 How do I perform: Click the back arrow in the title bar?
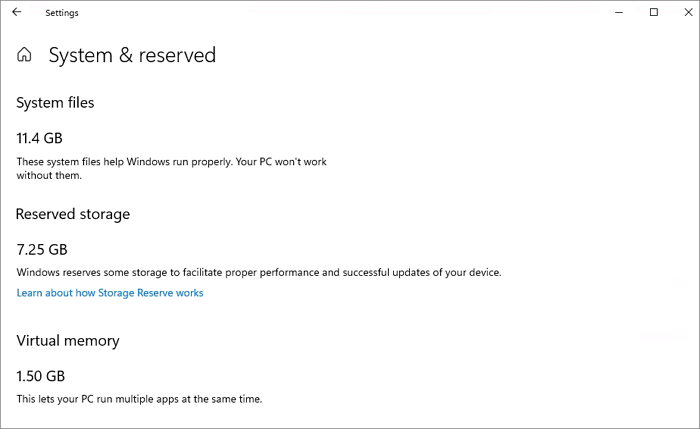pos(16,13)
